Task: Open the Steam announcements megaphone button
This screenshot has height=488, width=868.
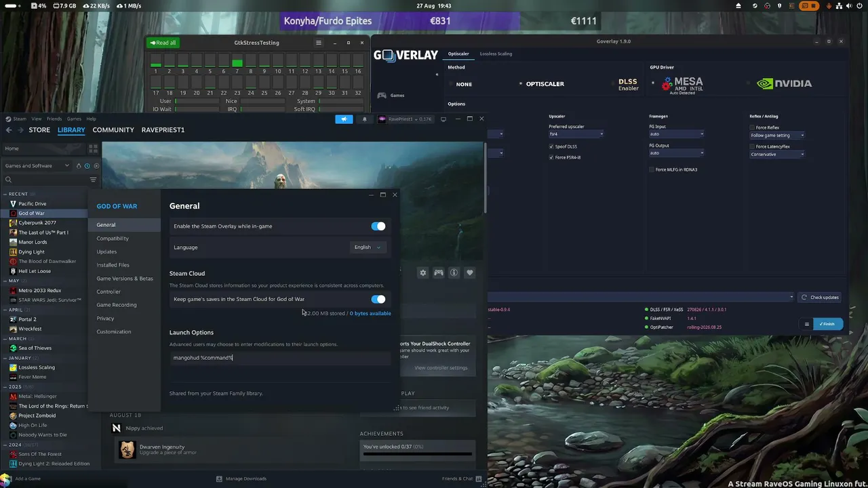Action: pos(344,119)
